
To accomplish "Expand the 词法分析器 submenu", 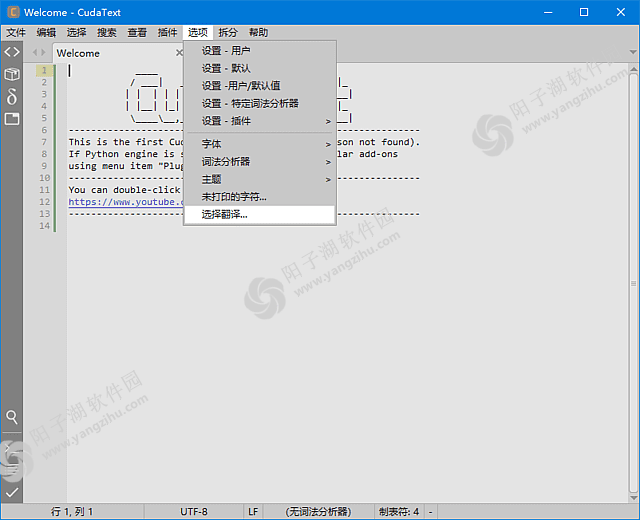I will pyautogui.click(x=260, y=162).
